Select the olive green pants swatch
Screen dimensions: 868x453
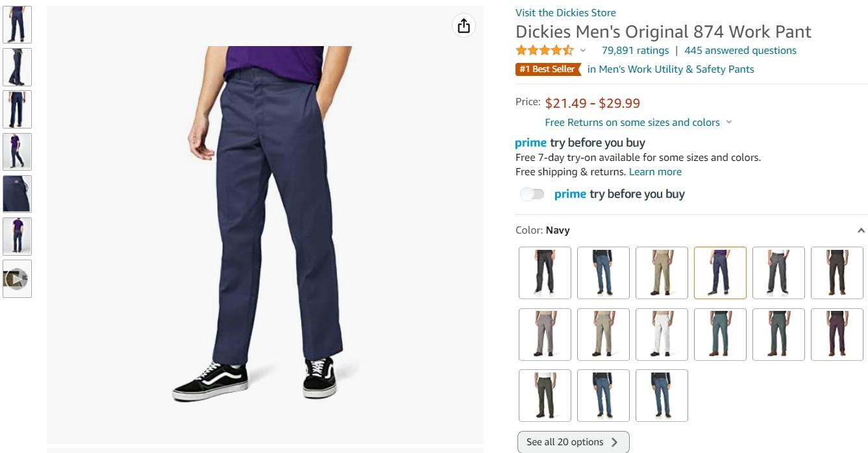[x=545, y=395]
